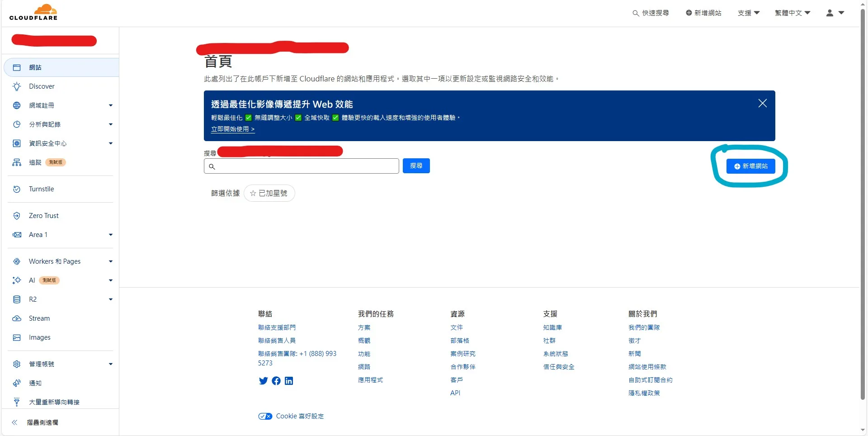The image size is (868, 436).
Task: Click the 資訊安全中心 icon
Action: [17, 143]
